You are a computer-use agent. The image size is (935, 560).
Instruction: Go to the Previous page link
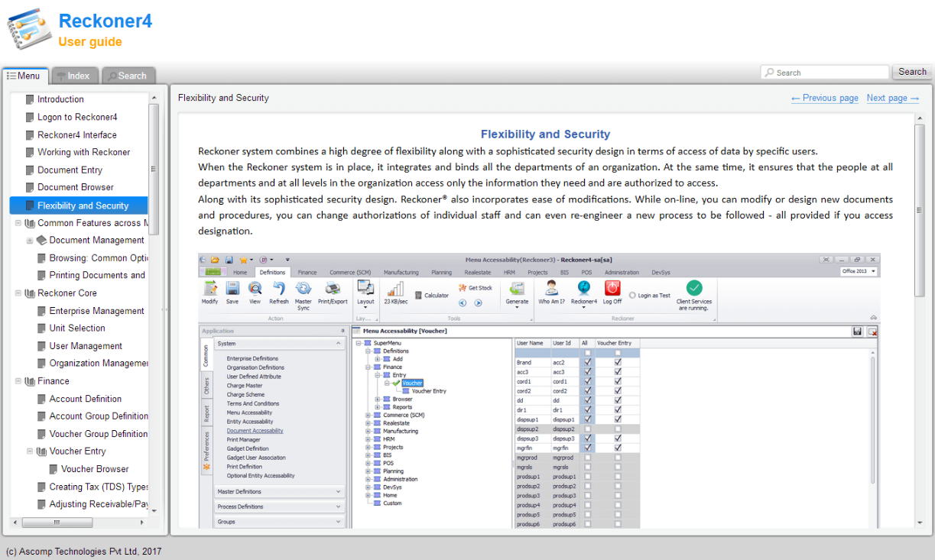(825, 98)
